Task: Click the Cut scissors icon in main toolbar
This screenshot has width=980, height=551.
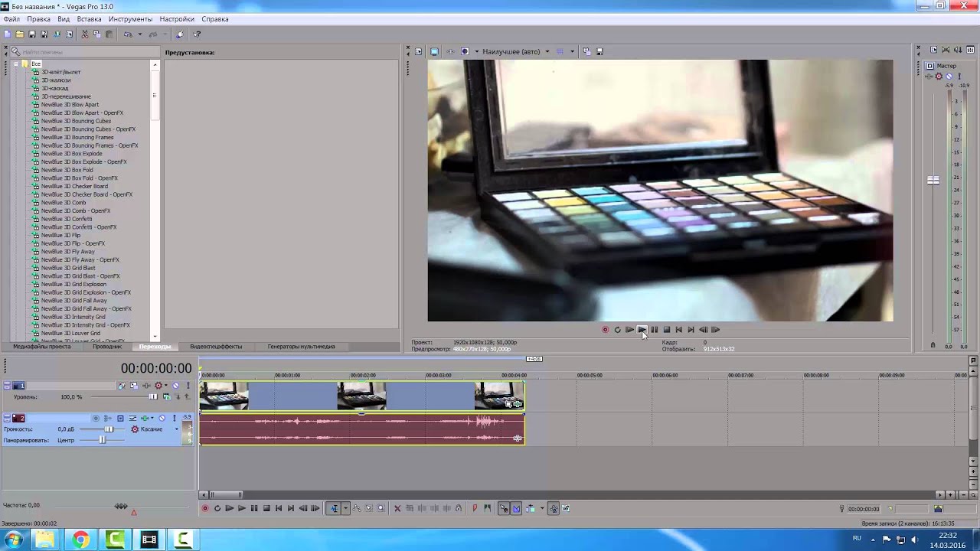Action: click(84, 34)
